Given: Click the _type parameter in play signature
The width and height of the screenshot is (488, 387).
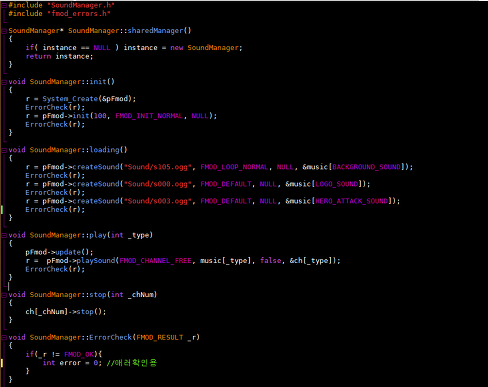Looking at the screenshot, I should pyautogui.click(x=139, y=235).
